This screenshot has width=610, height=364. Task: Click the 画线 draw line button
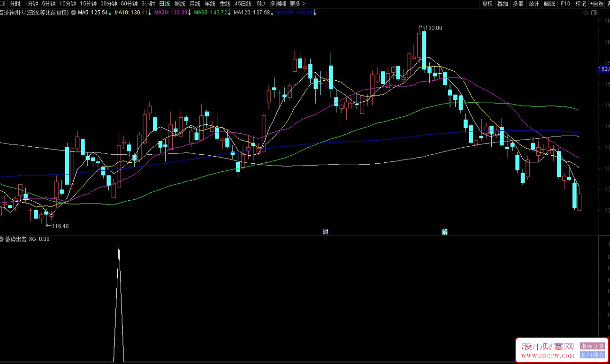click(549, 4)
